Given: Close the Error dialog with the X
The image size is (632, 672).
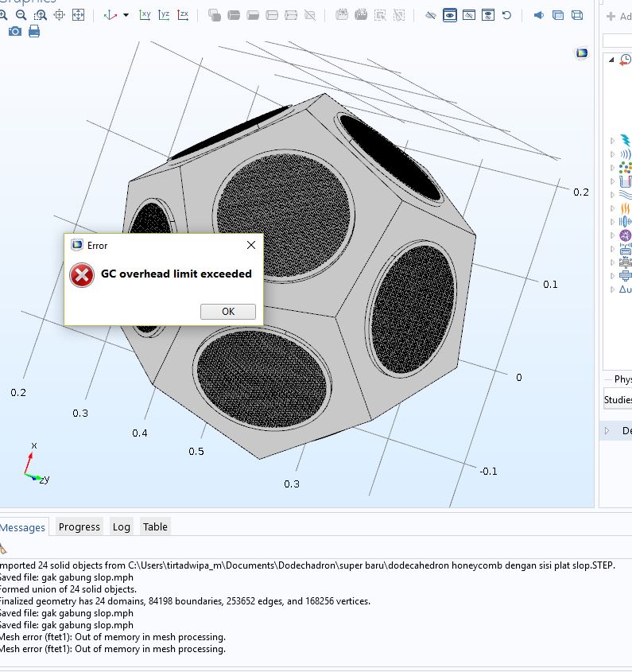Looking at the screenshot, I should tap(251, 245).
